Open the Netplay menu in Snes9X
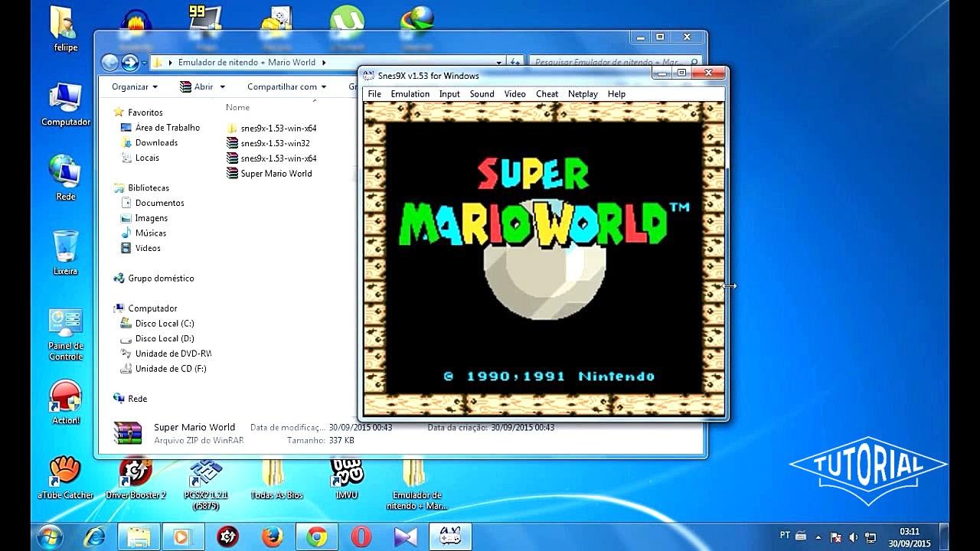Image resolution: width=980 pixels, height=551 pixels. [583, 94]
